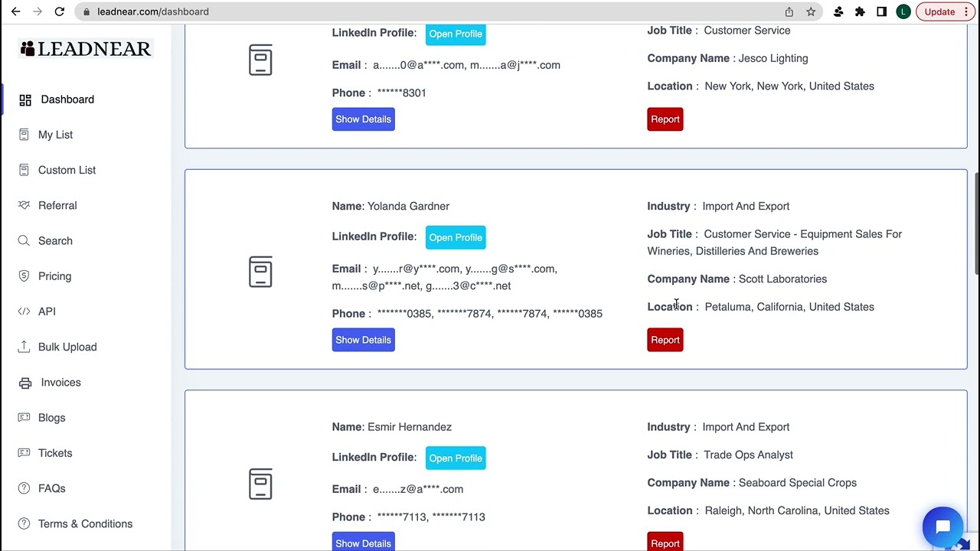Click the name Esmir Hernandez
This screenshot has height=551, width=980.
click(x=410, y=427)
